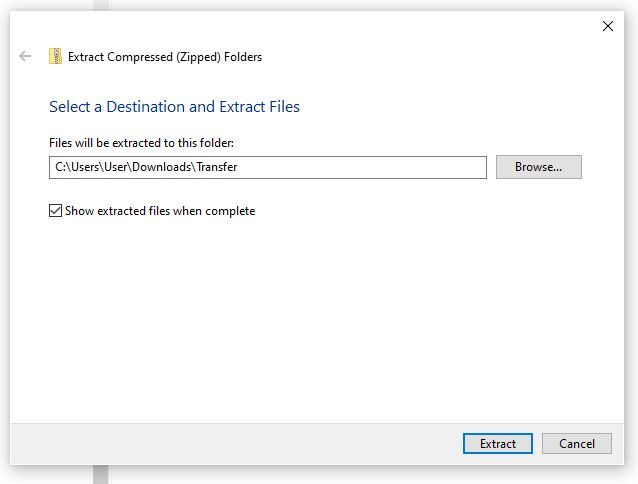The width and height of the screenshot is (638, 484).
Task: Close the extraction wizard with the X
Action: [607, 26]
